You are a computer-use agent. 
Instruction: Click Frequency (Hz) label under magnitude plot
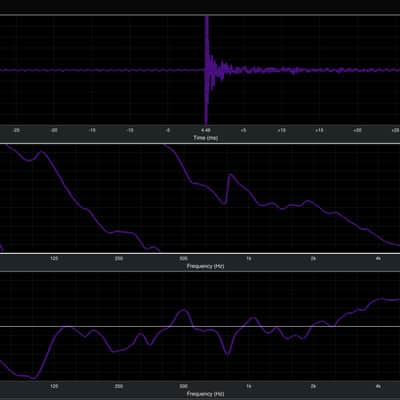(x=205, y=394)
